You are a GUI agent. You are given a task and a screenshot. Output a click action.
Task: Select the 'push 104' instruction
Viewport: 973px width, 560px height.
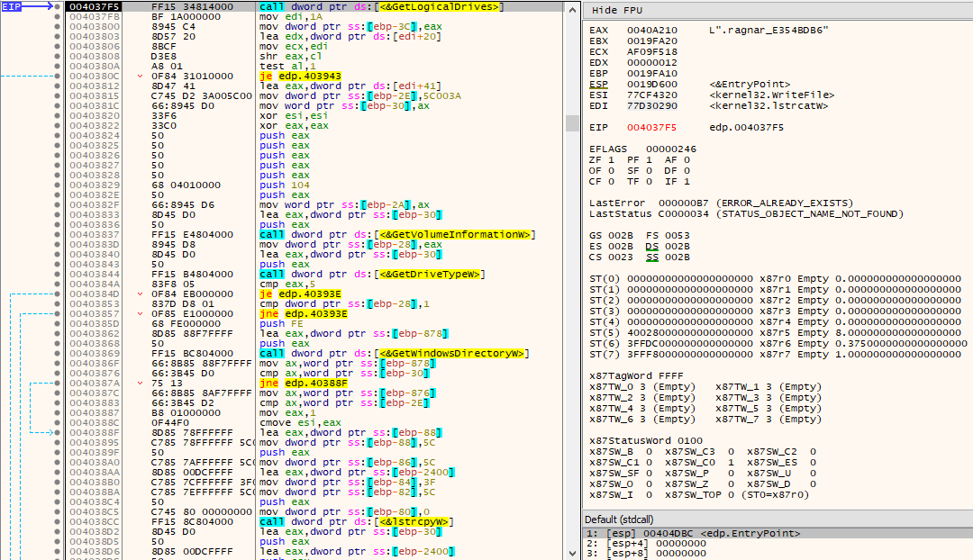(x=284, y=185)
